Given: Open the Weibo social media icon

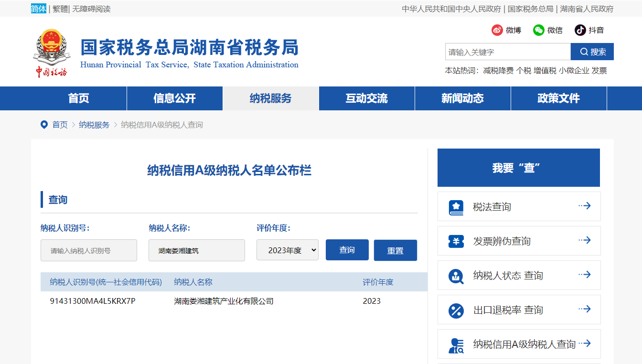Looking at the screenshot, I should 497,30.
